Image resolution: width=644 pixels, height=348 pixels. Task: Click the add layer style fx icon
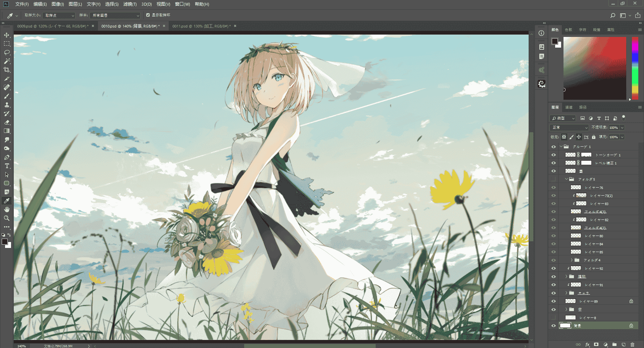tap(587, 345)
